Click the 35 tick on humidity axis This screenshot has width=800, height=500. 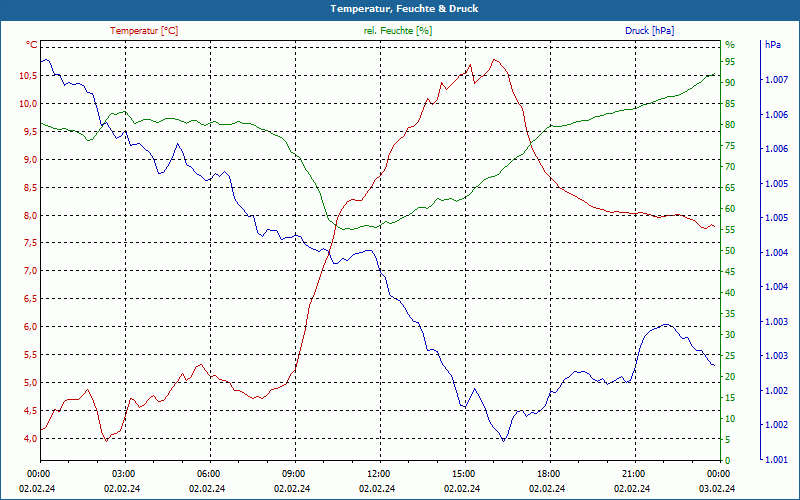pos(730,314)
